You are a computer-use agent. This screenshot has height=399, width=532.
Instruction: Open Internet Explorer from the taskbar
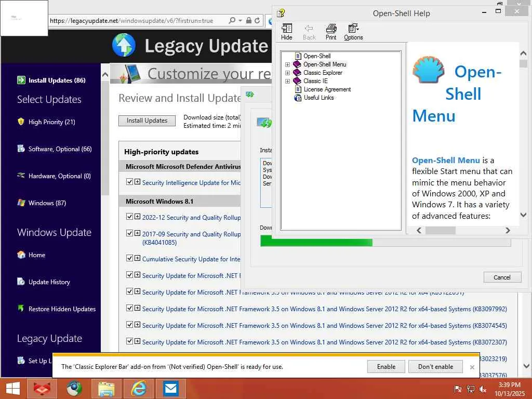point(139,389)
